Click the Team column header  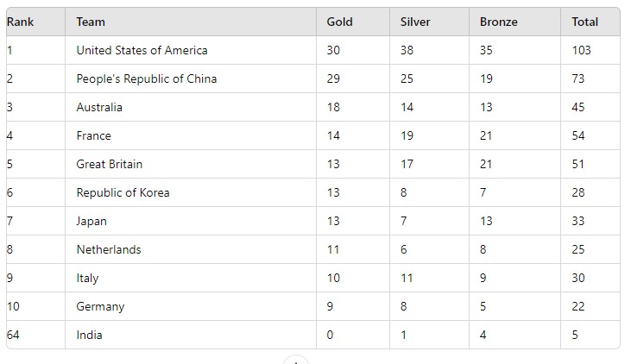click(x=91, y=22)
